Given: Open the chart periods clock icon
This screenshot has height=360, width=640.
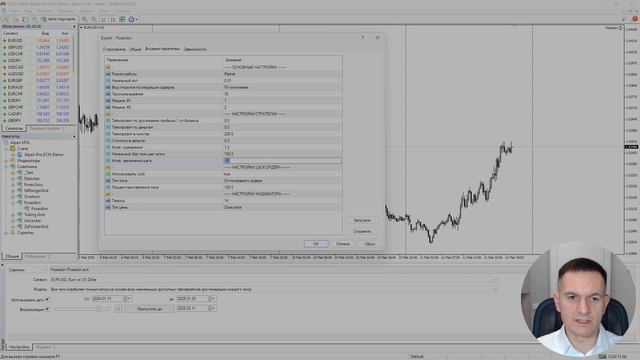Looking at the screenshot, I should 131,19.
